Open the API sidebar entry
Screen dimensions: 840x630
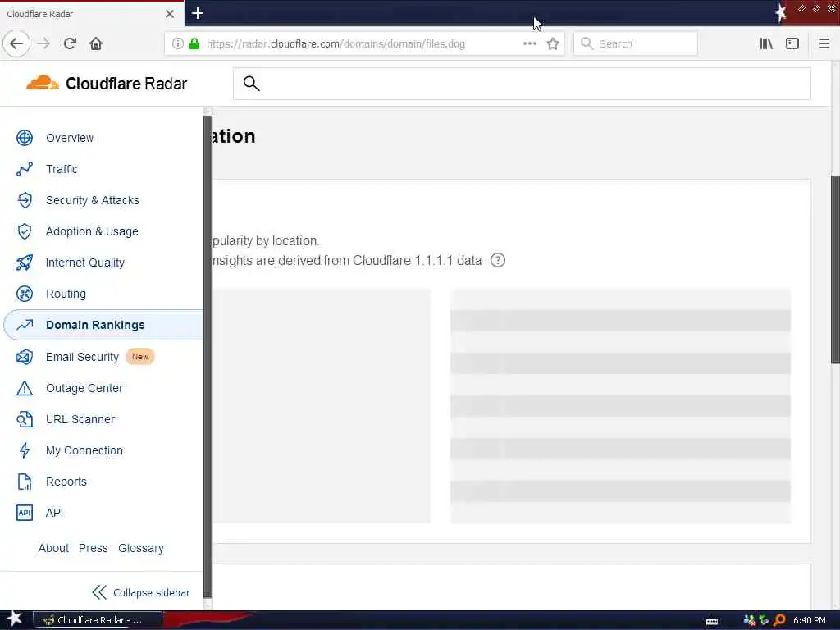(x=55, y=513)
